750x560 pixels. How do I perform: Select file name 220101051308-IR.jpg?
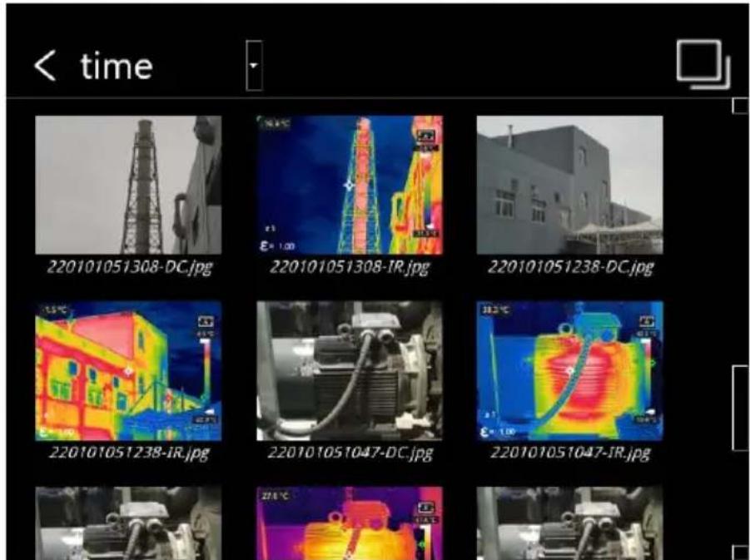pyautogui.click(x=349, y=267)
